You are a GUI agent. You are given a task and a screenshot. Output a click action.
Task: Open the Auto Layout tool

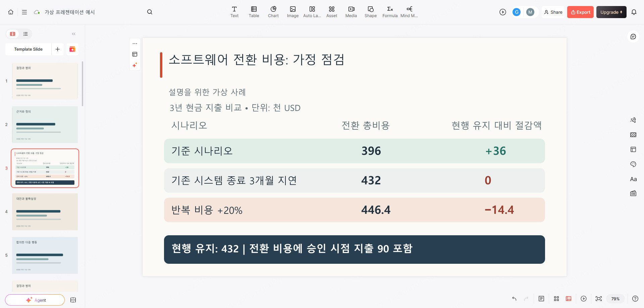click(x=312, y=12)
